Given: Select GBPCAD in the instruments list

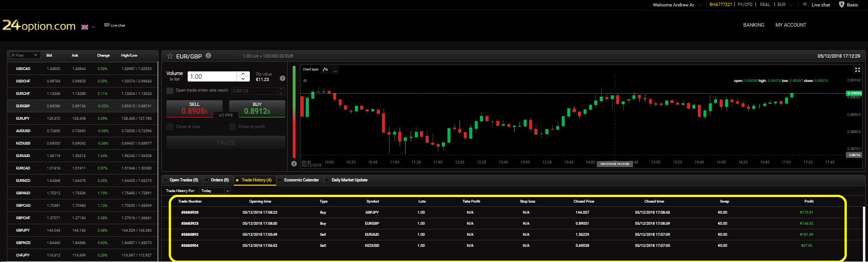Looking at the screenshot, I should pyautogui.click(x=83, y=205).
